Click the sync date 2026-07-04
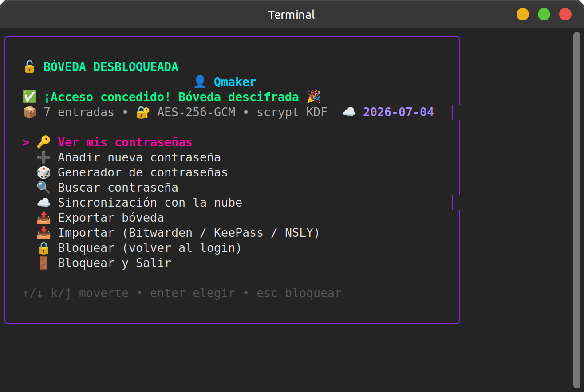This screenshot has width=584, height=392. click(399, 112)
